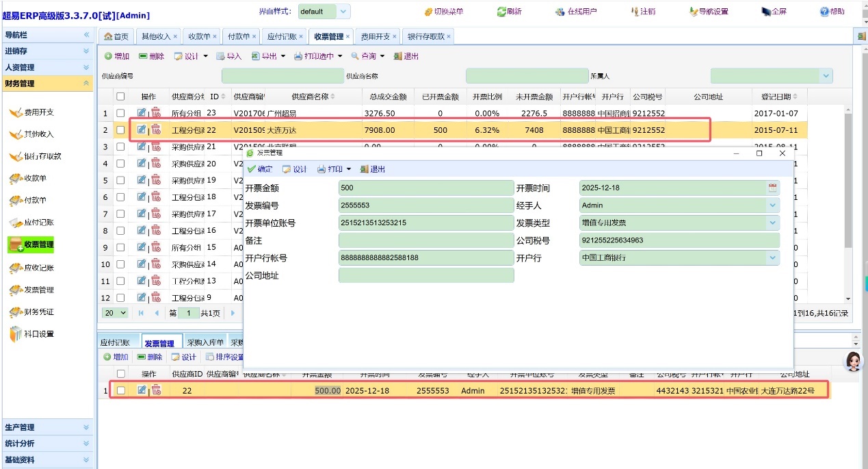868x469 pixels.
Task: Open 财务凭证 from the sidebar
Action: coord(38,312)
